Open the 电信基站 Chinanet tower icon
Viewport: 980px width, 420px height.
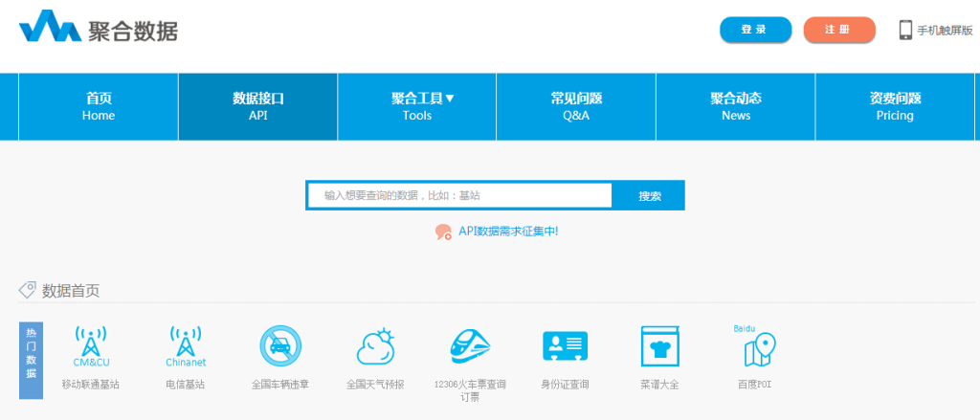coord(186,346)
